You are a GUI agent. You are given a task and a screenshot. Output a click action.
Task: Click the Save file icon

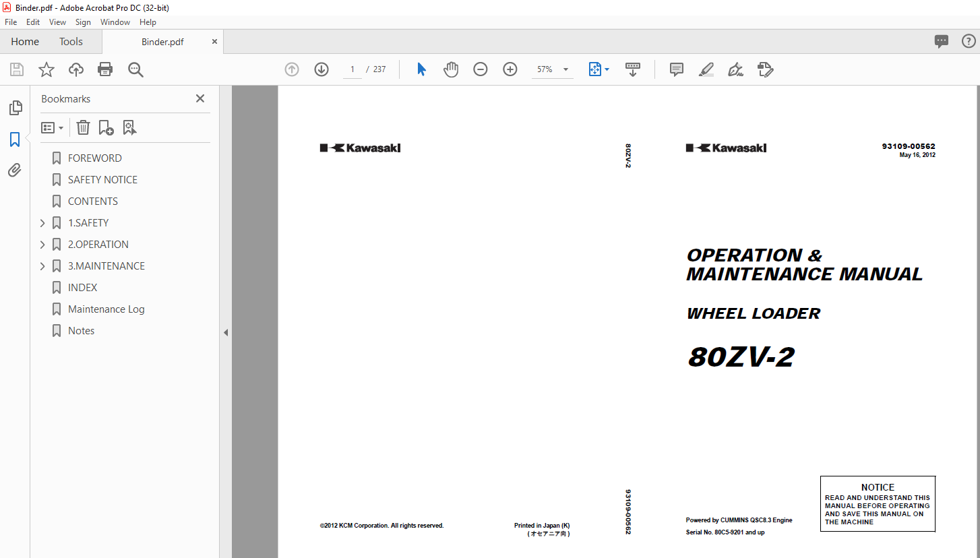[17, 69]
